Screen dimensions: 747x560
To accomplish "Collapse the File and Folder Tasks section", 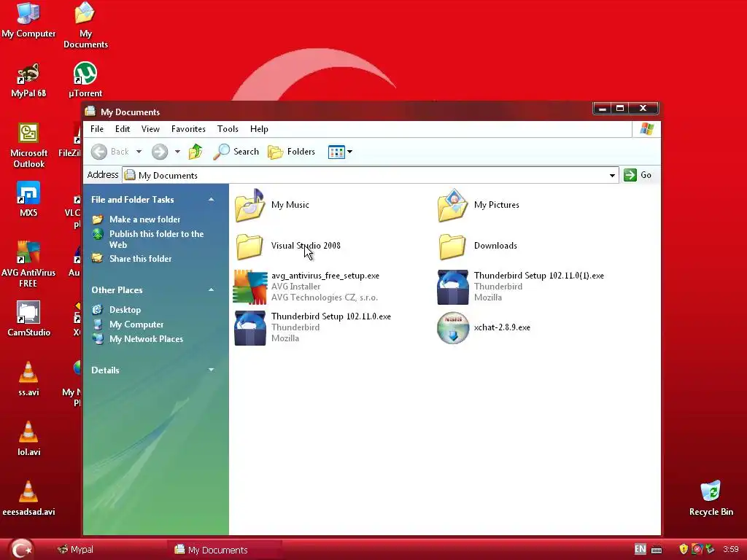I will tap(211, 200).
